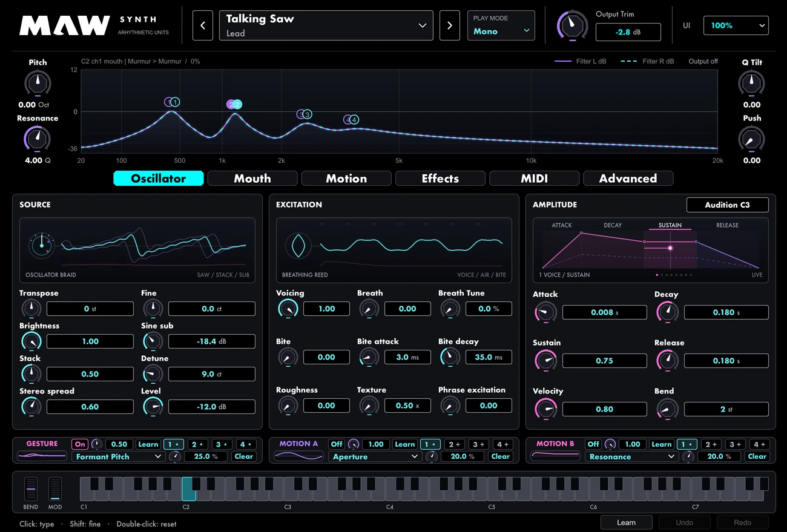Click the Audition C3 button
This screenshot has height=532, width=787.
coord(727,205)
